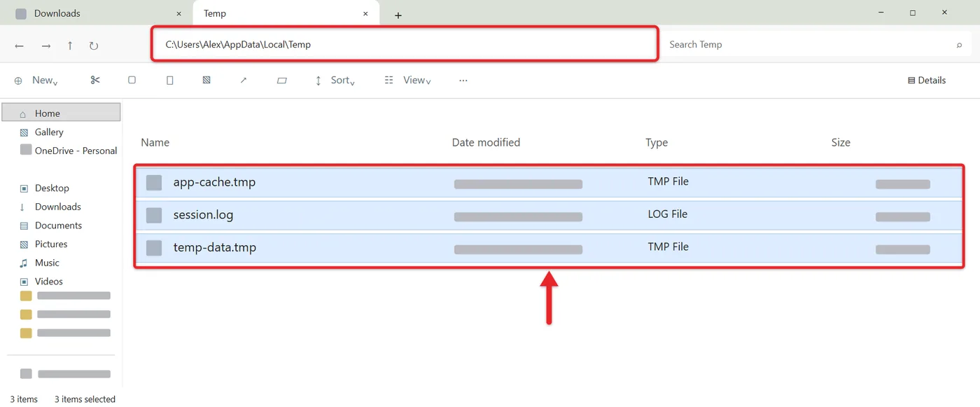
Task: Open the Sort dropdown
Action: tap(334, 81)
